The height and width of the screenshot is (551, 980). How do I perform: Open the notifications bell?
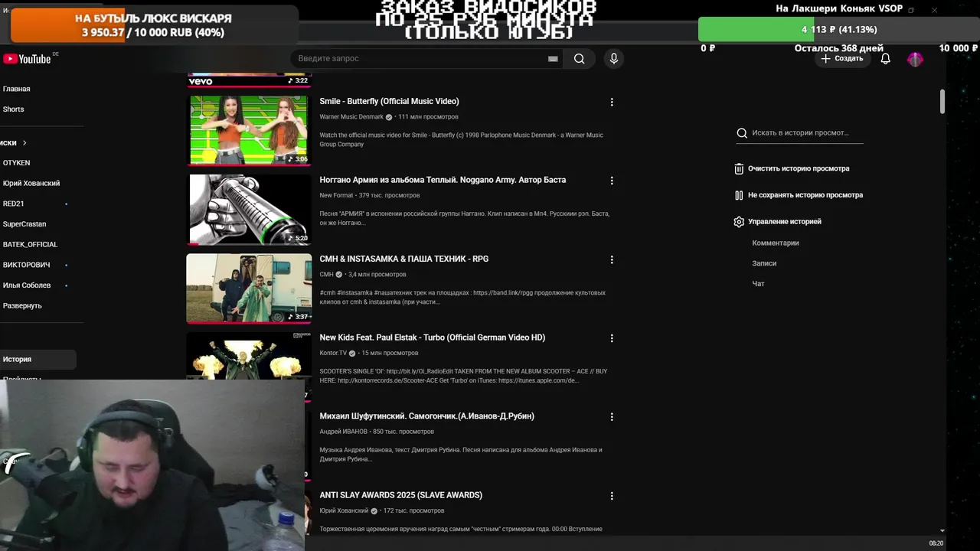click(x=885, y=59)
